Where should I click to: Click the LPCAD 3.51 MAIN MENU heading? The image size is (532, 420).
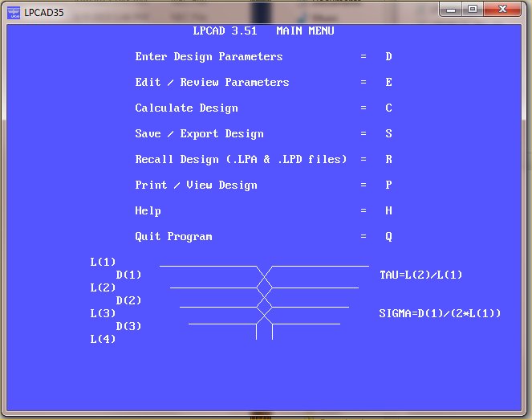coord(263,31)
